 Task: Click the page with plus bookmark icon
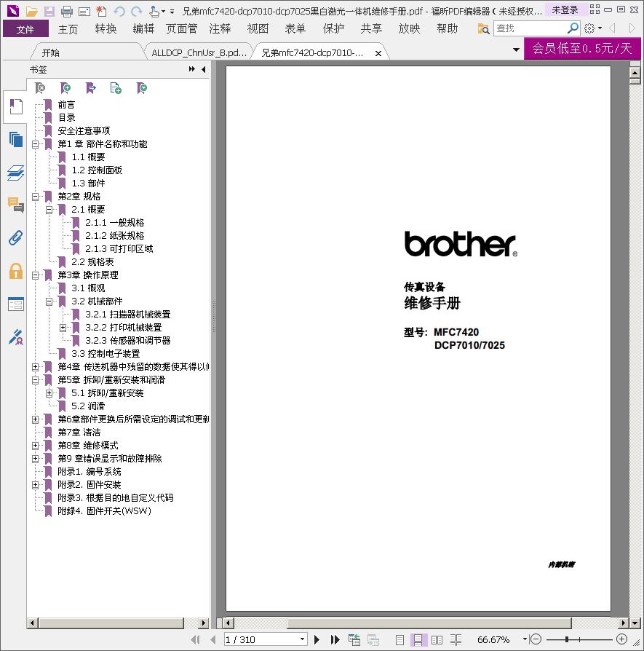click(116, 88)
